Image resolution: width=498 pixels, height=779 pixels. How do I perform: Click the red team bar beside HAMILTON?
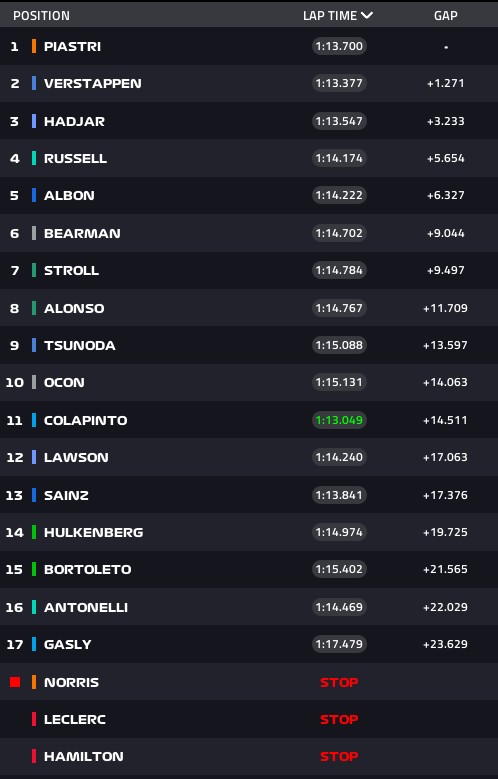click(x=34, y=756)
